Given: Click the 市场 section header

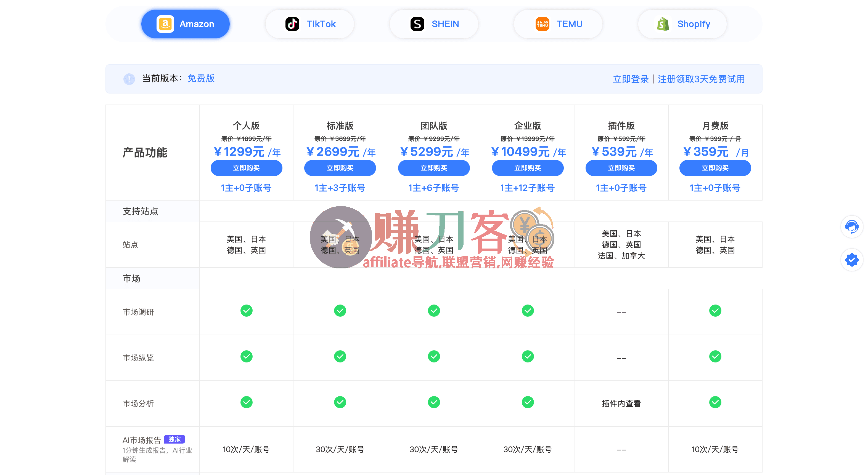Looking at the screenshot, I should tap(131, 278).
